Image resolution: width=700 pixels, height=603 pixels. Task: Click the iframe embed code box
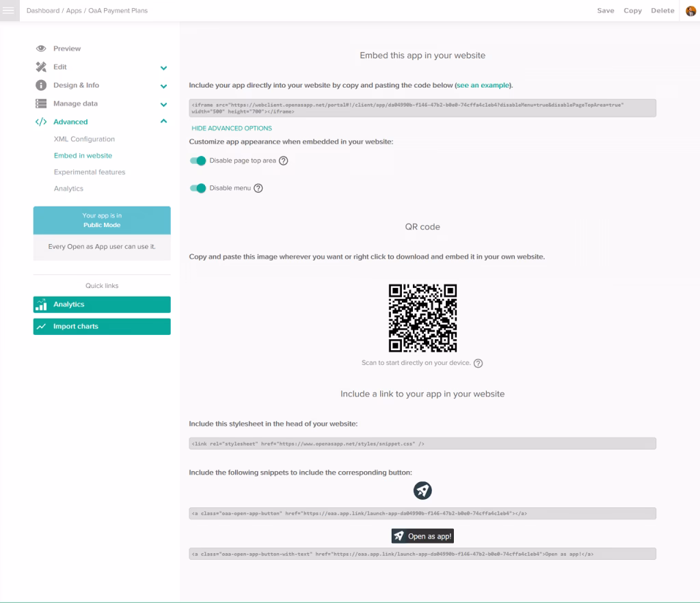point(422,108)
